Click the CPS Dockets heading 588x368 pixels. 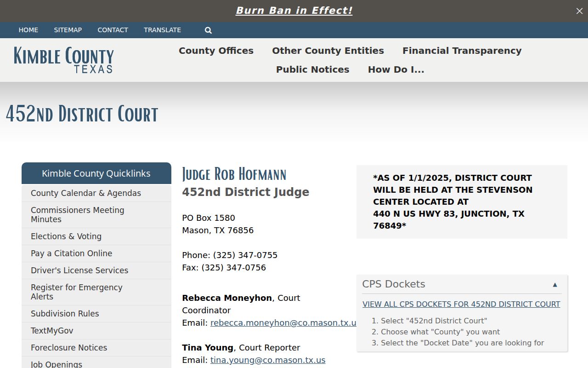[x=394, y=284]
